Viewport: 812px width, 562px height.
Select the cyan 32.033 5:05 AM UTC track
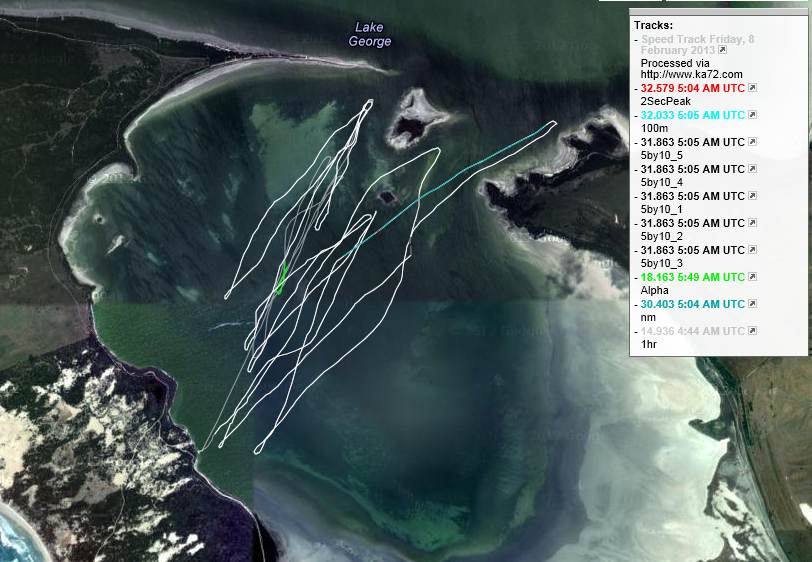(x=692, y=116)
